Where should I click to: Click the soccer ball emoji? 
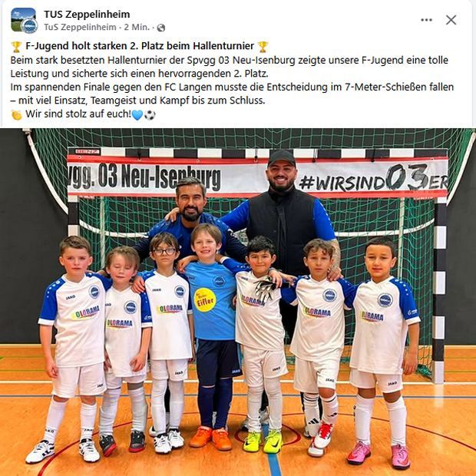point(150,114)
